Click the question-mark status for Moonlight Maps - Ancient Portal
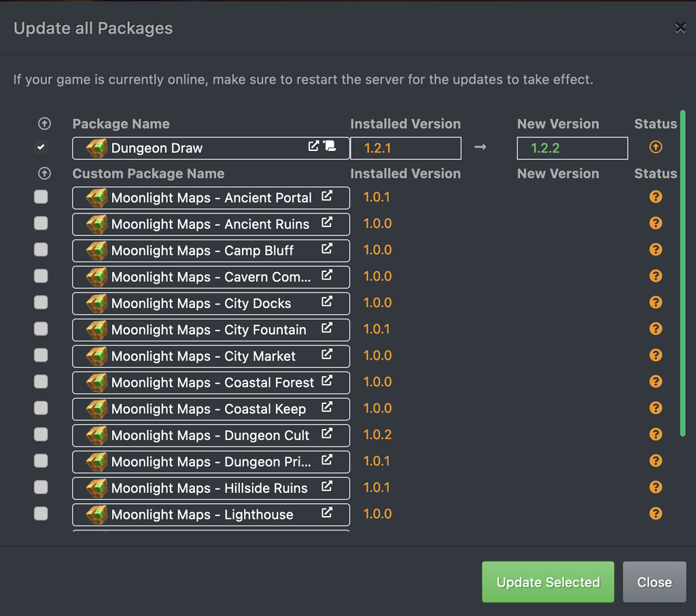696x616 pixels. click(655, 196)
